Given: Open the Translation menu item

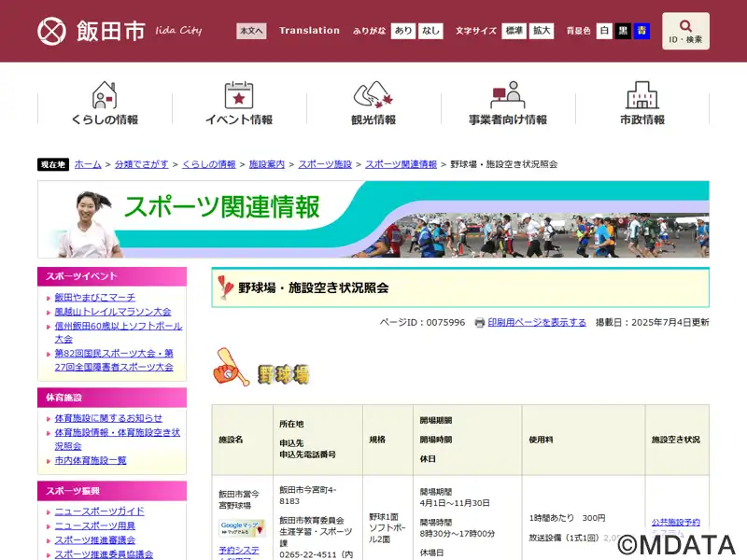Looking at the screenshot, I should [x=309, y=31].
